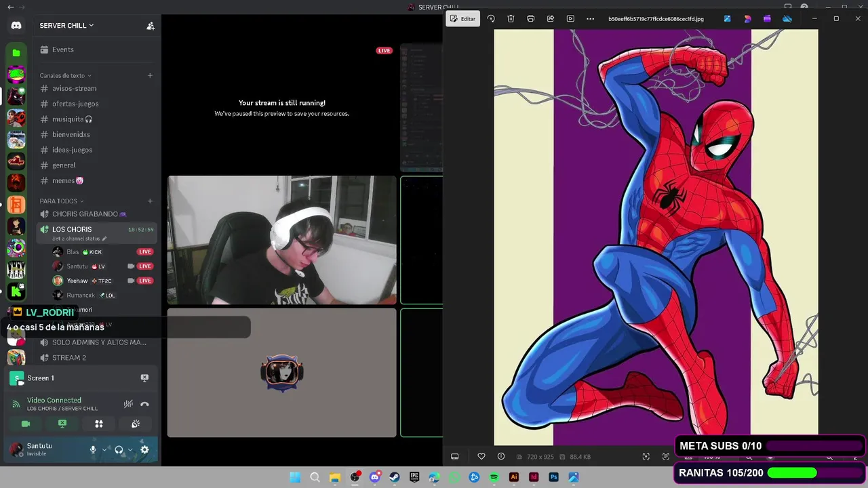The width and height of the screenshot is (868, 488).
Task: Open Discord direct messages home icon
Action: click(x=16, y=26)
